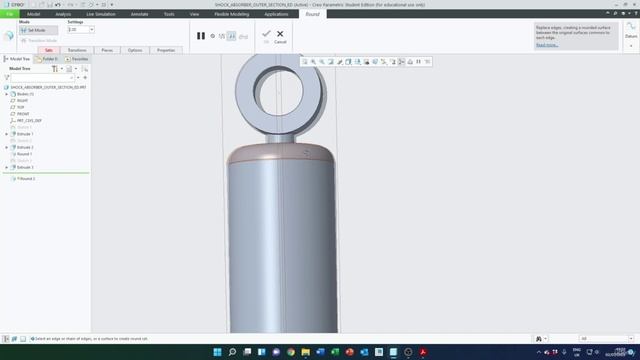This screenshot has width=640, height=360.
Task: Click the radius value input field
Action: (78, 29)
